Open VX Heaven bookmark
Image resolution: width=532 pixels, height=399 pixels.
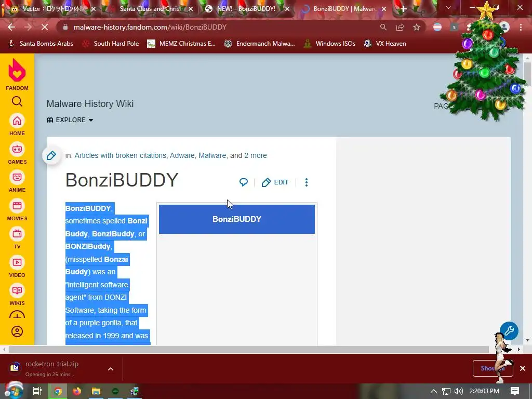click(385, 44)
